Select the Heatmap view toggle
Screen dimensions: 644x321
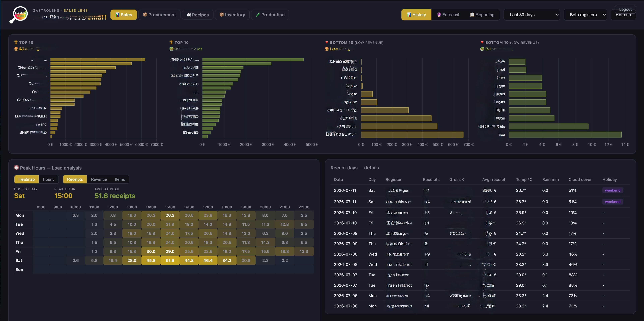[26, 179]
